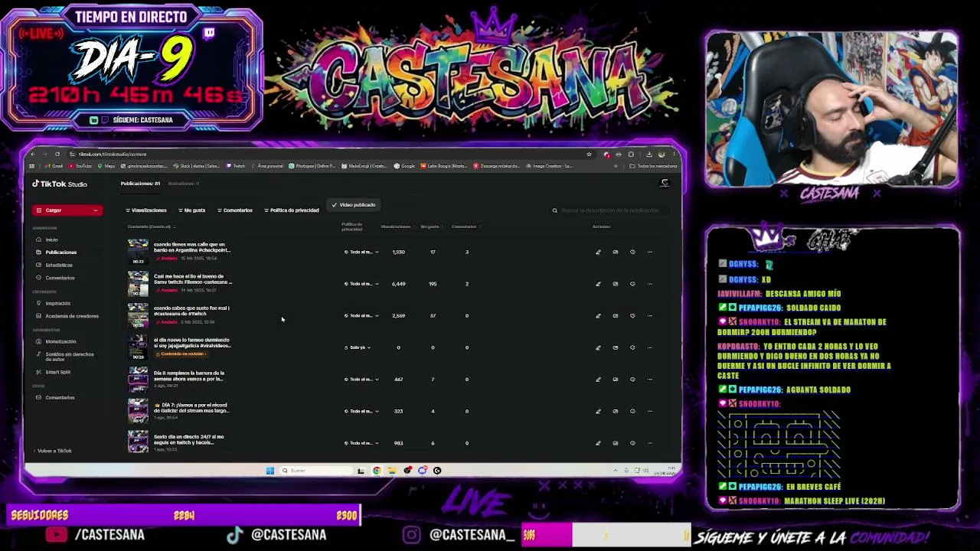980x551 pixels.
Task: Switch to the Borradores tab
Action: click(184, 184)
